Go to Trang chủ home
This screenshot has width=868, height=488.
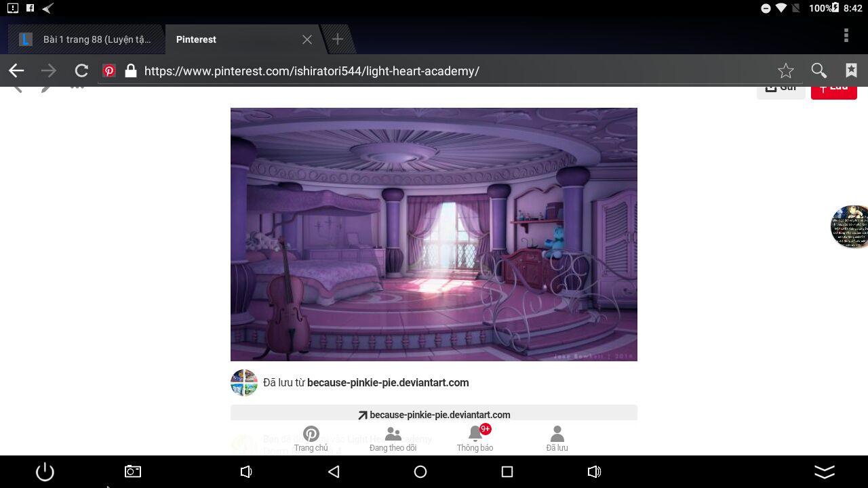point(311,439)
